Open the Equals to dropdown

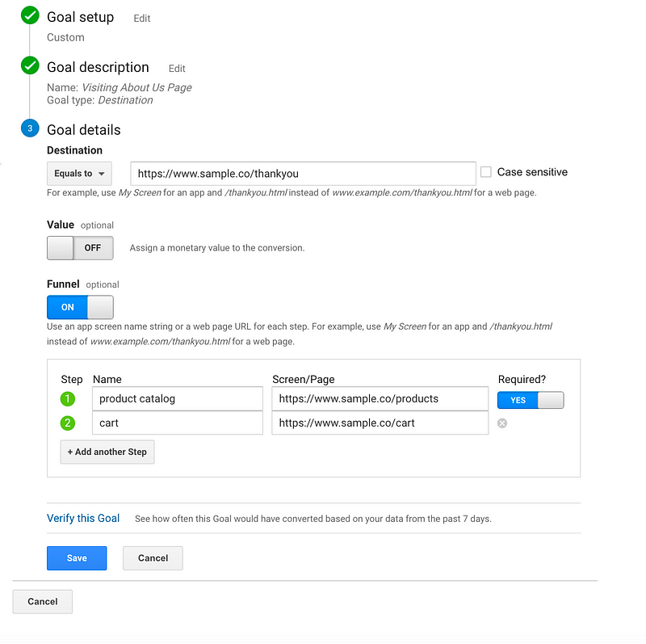coord(79,174)
